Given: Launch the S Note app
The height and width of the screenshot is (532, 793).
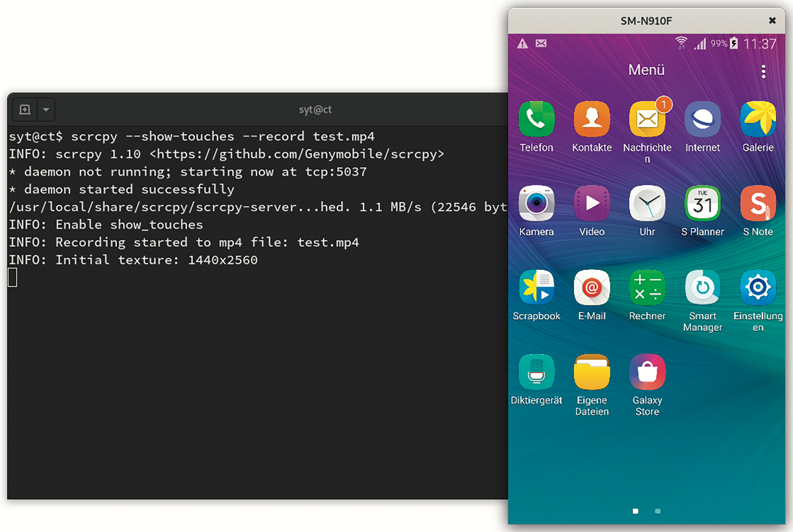Looking at the screenshot, I should coord(758,203).
